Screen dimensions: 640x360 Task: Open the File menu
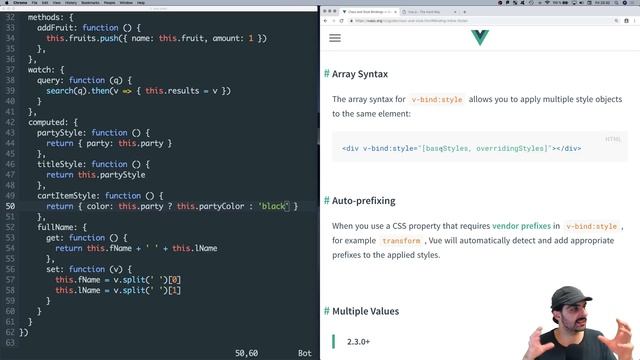[x=35, y=2]
